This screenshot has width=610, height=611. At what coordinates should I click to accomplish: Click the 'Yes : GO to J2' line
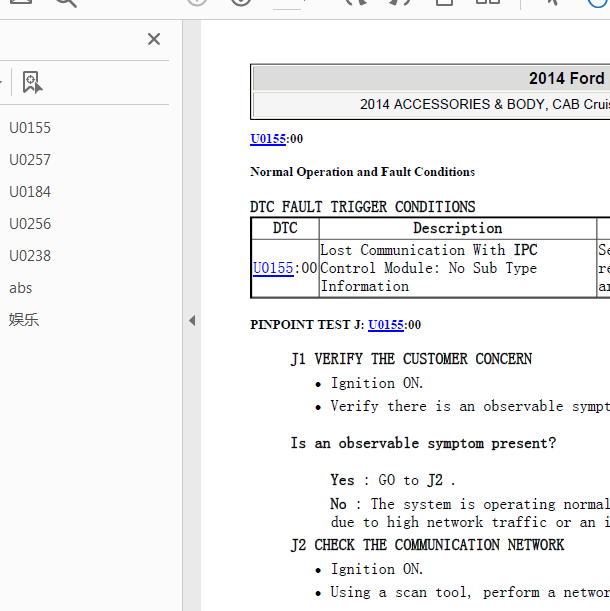[393, 480]
